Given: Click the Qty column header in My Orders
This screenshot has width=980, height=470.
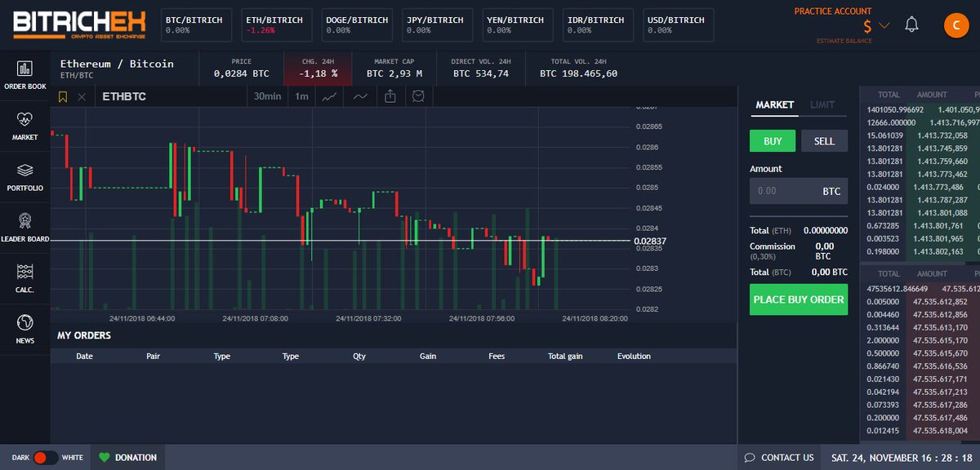Looking at the screenshot, I should point(359,357).
